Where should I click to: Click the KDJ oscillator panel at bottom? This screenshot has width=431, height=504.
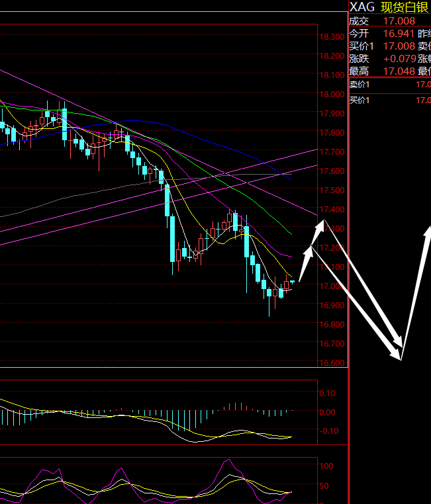click(x=159, y=481)
